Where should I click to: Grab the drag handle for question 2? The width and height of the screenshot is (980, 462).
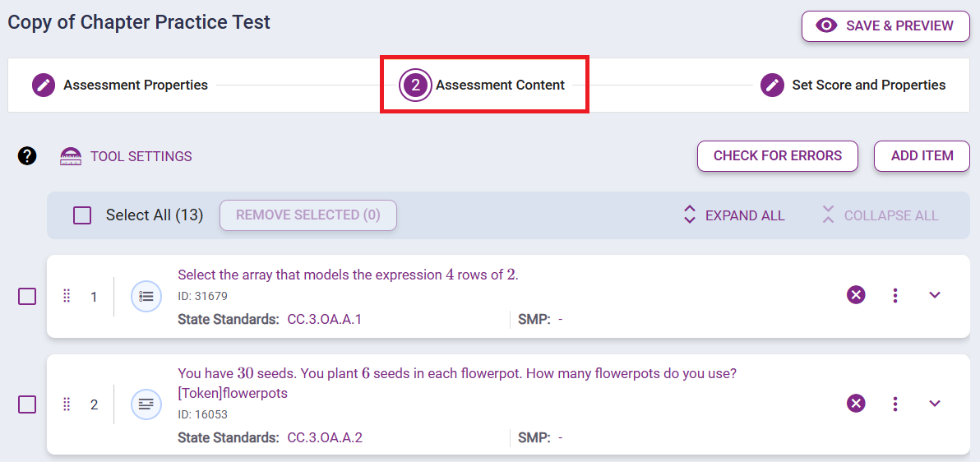67,404
